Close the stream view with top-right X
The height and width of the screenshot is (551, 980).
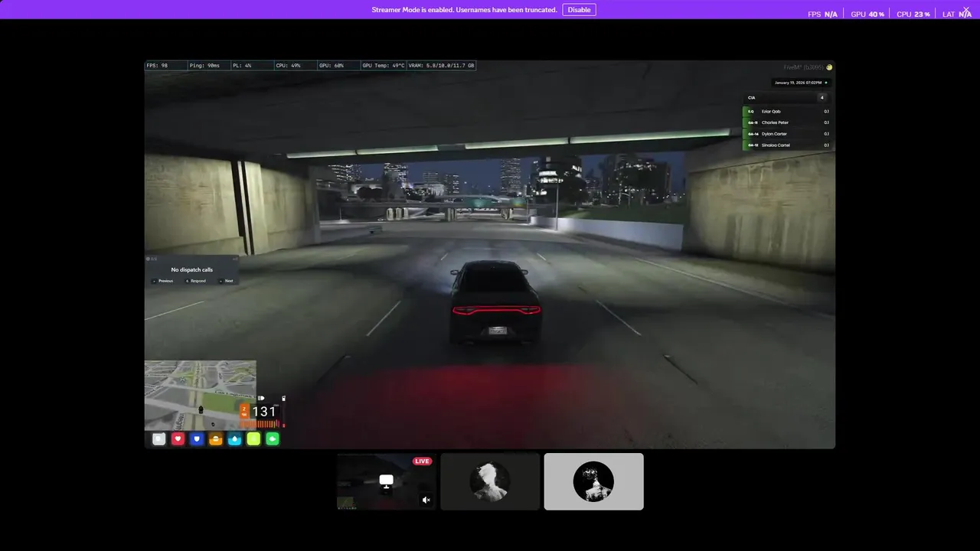[x=966, y=10]
